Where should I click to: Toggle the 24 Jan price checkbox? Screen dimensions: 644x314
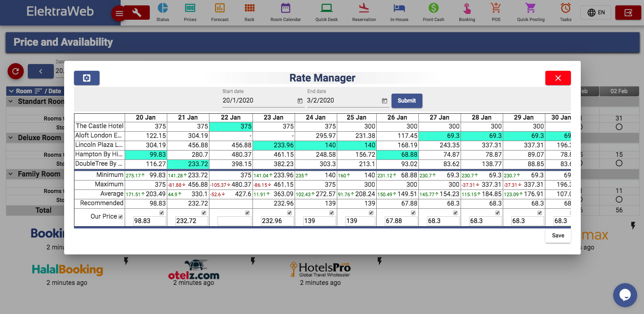331,213
